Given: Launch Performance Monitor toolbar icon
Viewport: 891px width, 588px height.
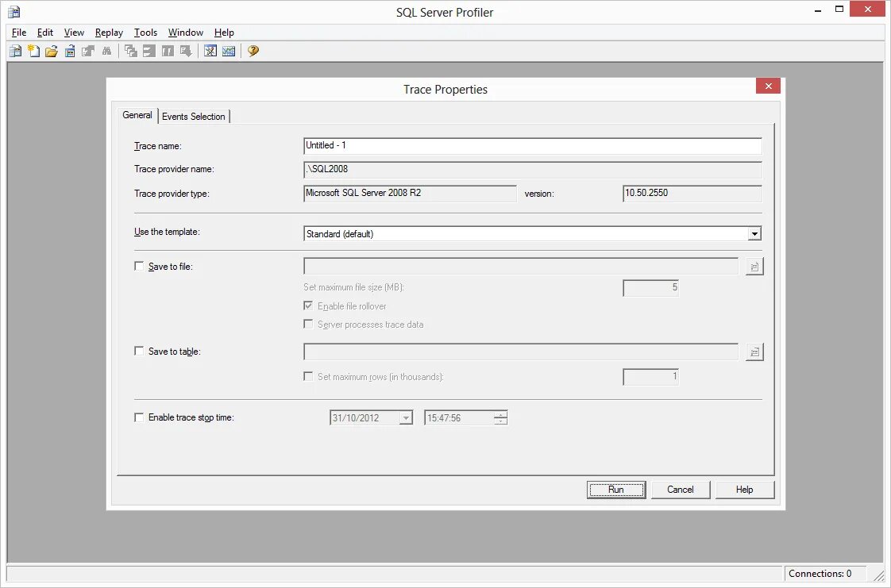Looking at the screenshot, I should click(229, 51).
